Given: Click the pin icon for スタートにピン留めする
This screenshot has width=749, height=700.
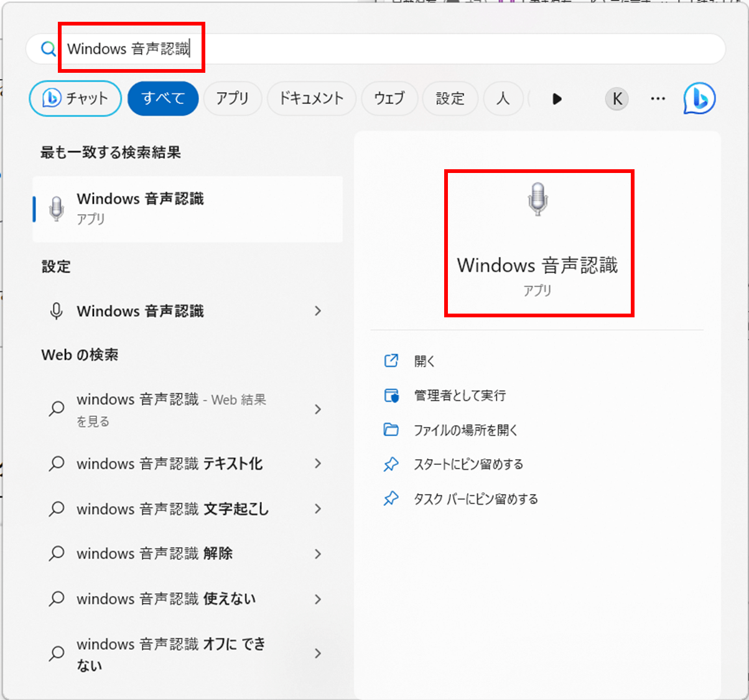Looking at the screenshot, I should click(x=391, y=464).
